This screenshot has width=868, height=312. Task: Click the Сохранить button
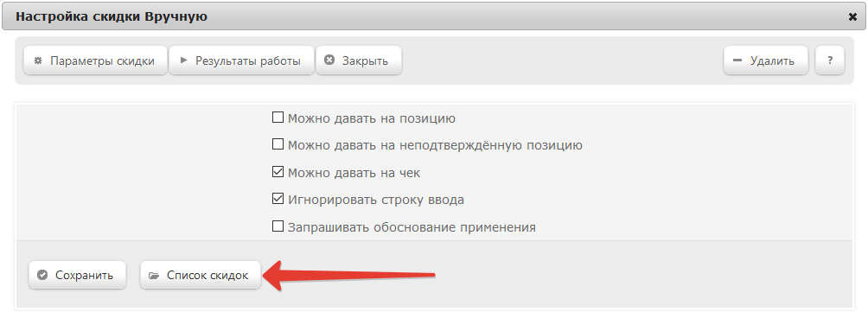coord(78,275)
